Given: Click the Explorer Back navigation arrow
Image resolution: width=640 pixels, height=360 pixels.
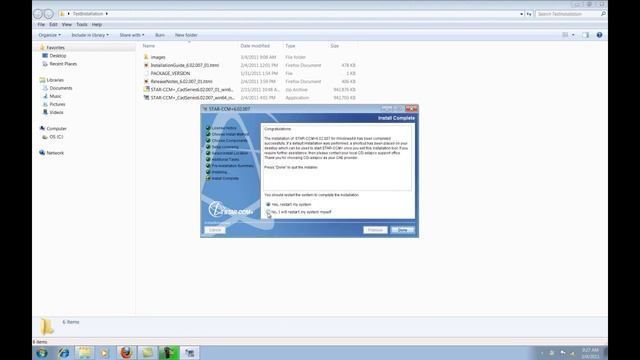Looking at the screenshot, I should pyautogui.click(x=38, y=14).
